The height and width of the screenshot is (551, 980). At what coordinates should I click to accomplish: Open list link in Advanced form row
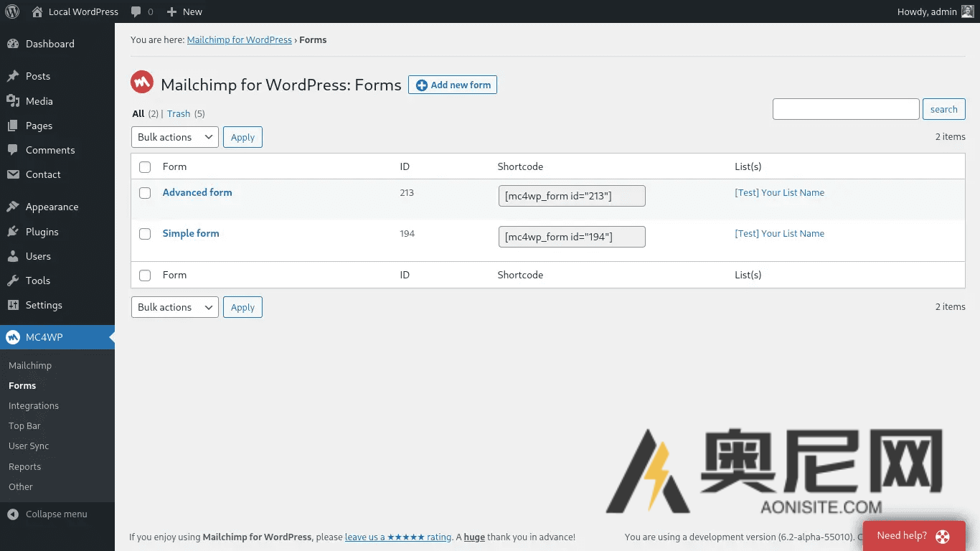(x=780, y=192)
